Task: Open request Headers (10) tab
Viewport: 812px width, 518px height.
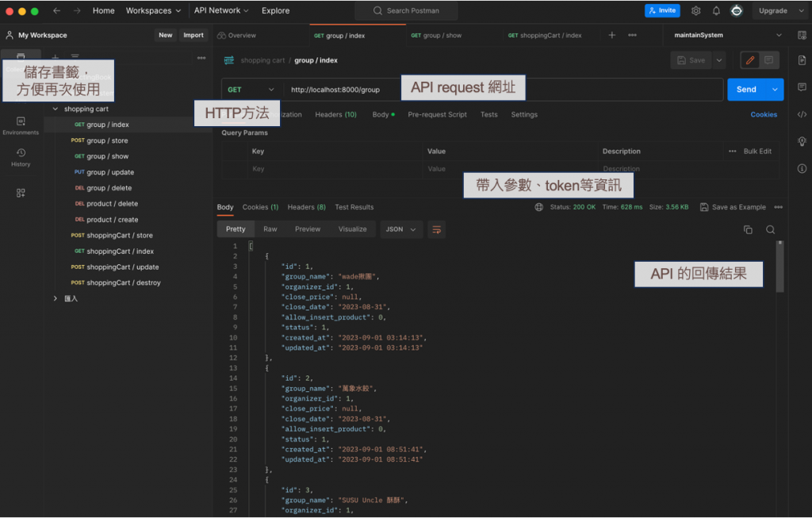Action: pyautogui.click(x=335, y=114)
